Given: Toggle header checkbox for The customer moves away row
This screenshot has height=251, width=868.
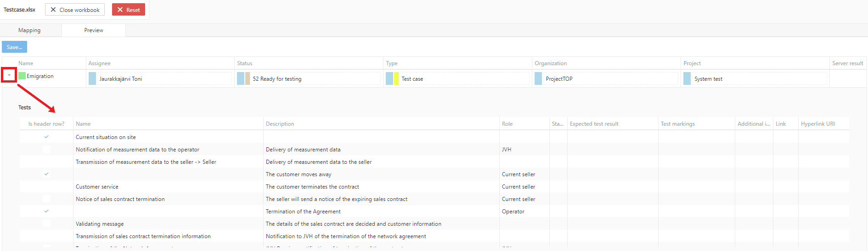Looking at the screenshot, I should pyautogui.click(x=46, y=174).
